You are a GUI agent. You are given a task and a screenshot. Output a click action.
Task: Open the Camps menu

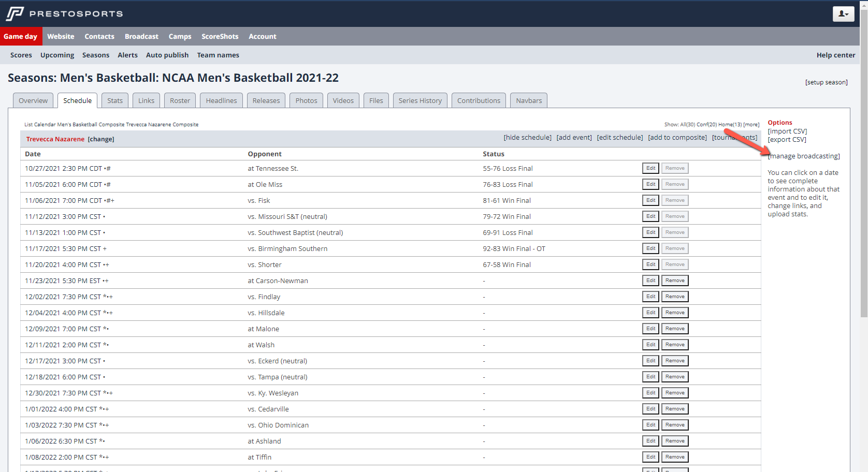click(x=180, y=36)
